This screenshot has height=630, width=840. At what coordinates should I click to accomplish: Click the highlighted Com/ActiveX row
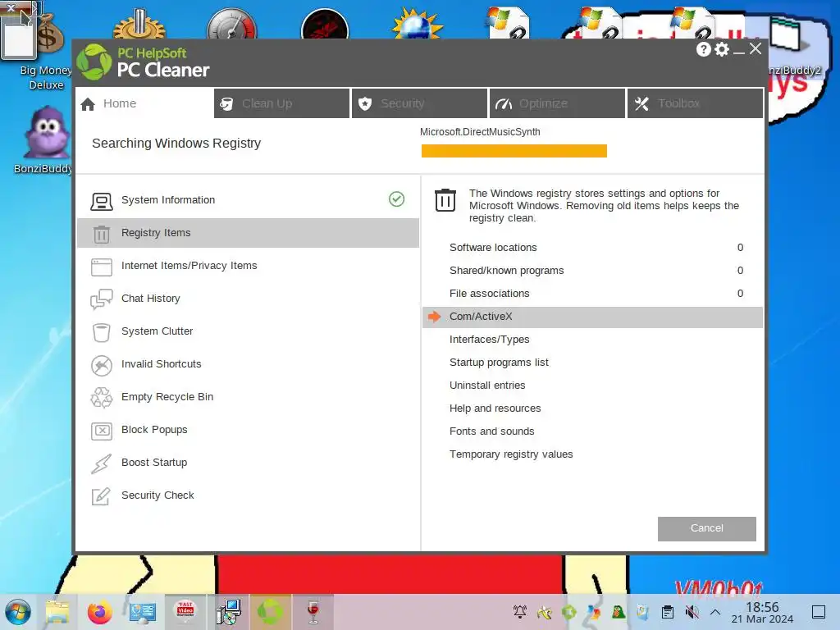pyautogui.click(x=592, y=317)
